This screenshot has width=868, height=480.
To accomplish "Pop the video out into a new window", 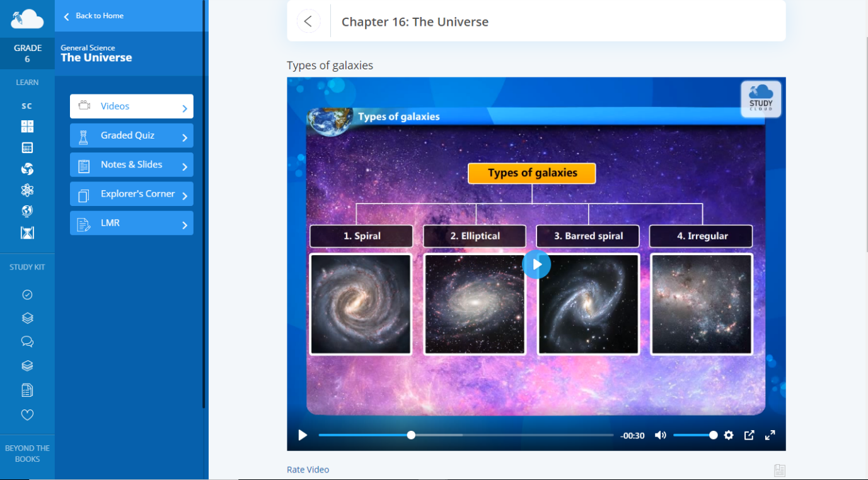I will click(x=749, y=435).
